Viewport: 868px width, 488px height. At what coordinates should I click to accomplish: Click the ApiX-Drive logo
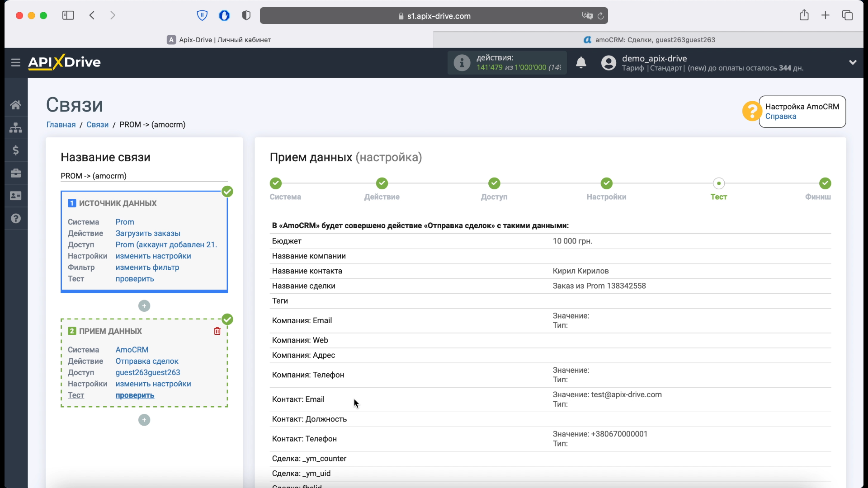[x=64, y=62]
